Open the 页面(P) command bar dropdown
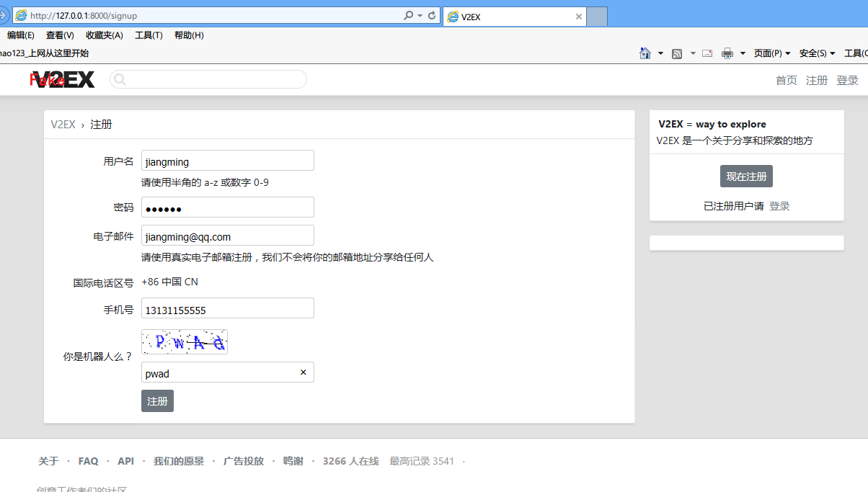Viewport: 868px width, 492px height. click(x=772, y=53)
